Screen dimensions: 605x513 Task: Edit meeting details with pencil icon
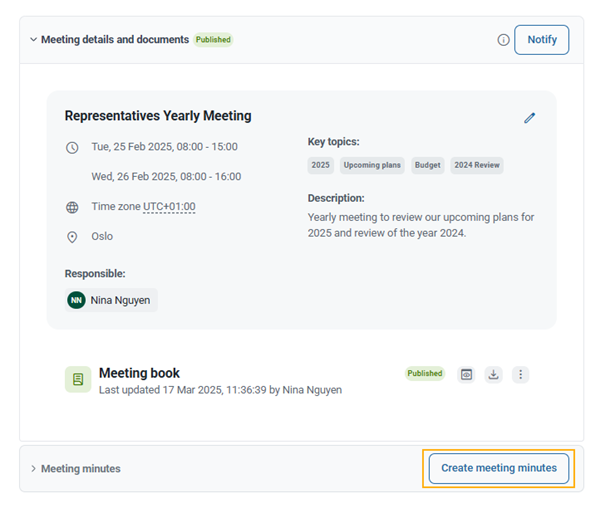[x=529, y=118]
